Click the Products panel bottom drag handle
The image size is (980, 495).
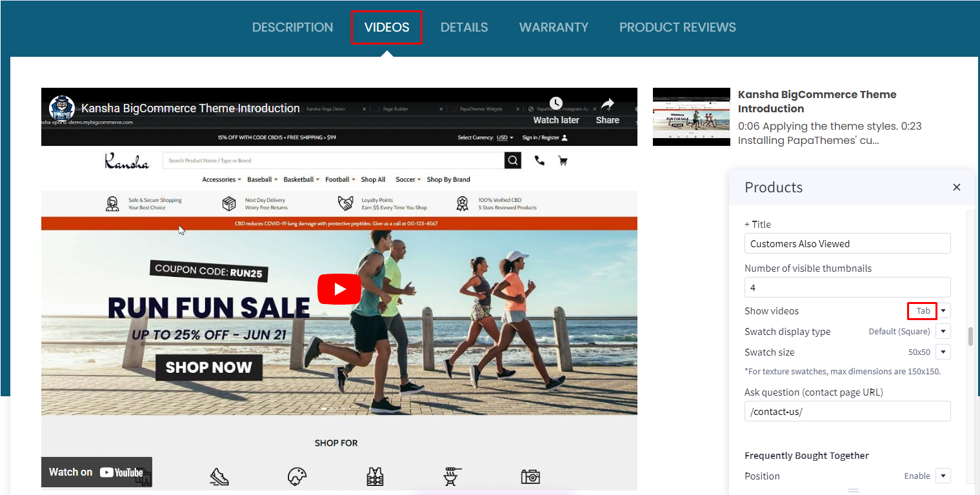tap(854, 490)
